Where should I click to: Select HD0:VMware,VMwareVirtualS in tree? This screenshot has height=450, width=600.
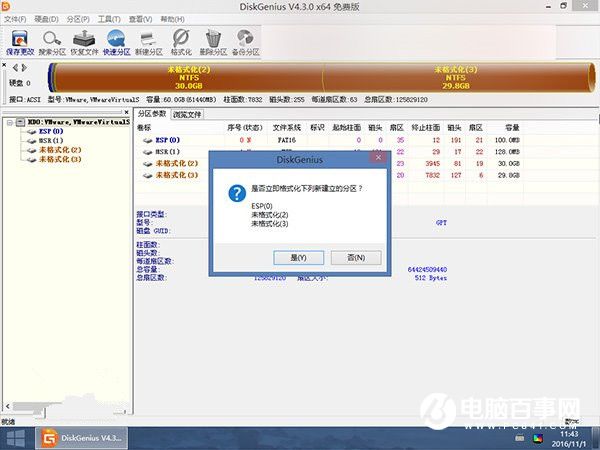click(x=79, y=122)
